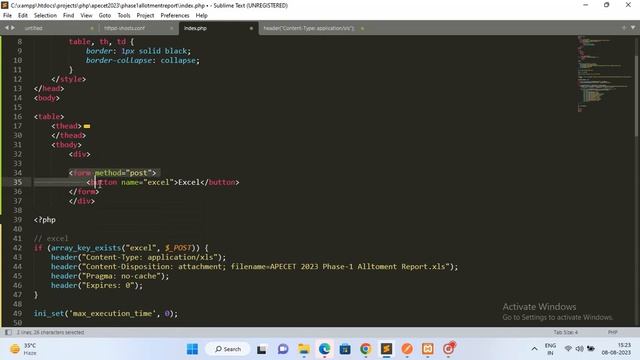
Task: Open the red recorder icon with badge
Action: pos(449,349)
